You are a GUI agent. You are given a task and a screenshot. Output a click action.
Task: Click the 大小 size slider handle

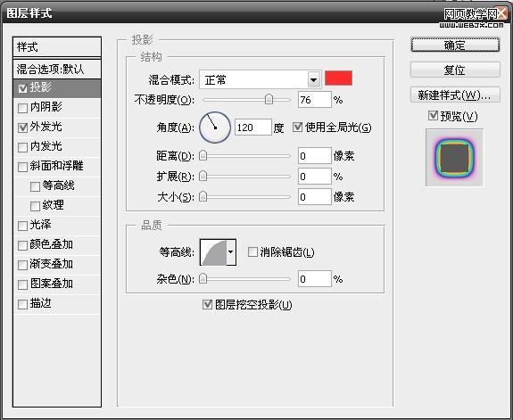click(203, 196)
